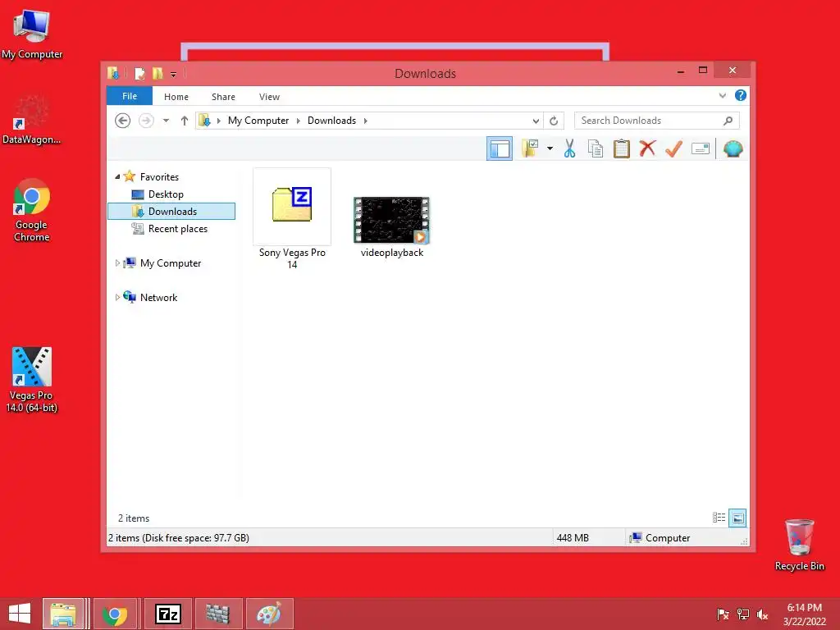Go back with the Back arrow
Image resolution: width=840 pixels, height=630 pixels.
pos(123,121)
